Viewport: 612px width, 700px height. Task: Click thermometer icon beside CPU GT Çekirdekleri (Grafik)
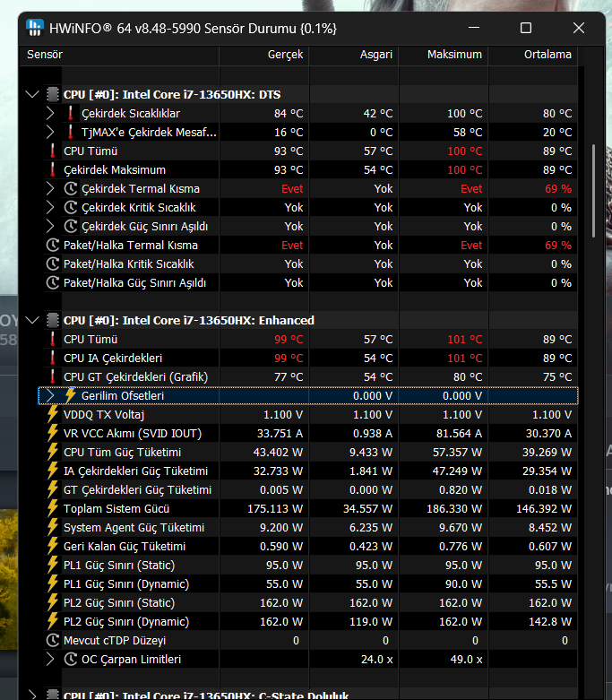(53, 376)
